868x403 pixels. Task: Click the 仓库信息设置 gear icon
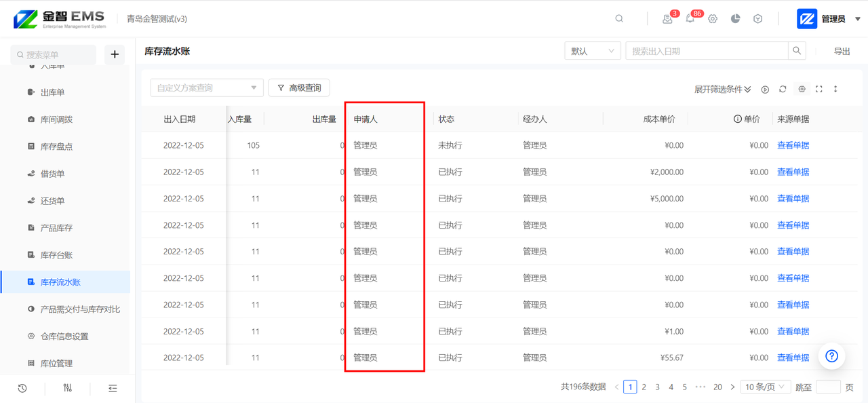point(31,337)
